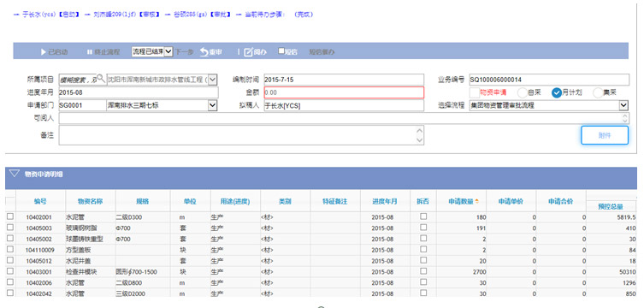This screenshot has height=308, width=644.
Task: Click the 短信催办 toolbar button
Action: pyautogui.click(x=322, y=52)
